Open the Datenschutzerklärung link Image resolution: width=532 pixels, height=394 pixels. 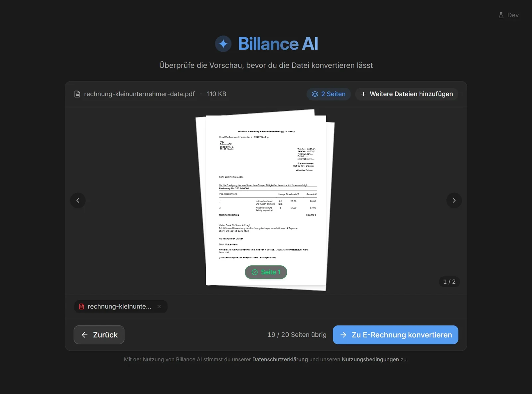[x=280, y=359]
